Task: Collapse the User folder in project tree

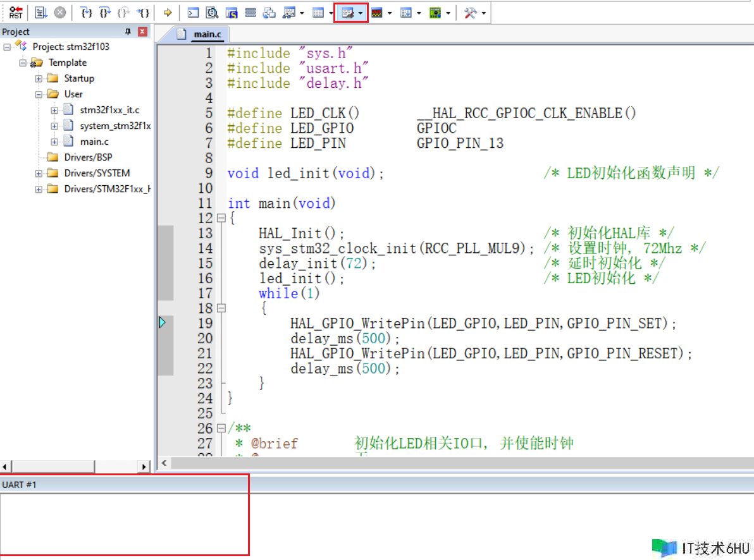Action: point(39,94)
